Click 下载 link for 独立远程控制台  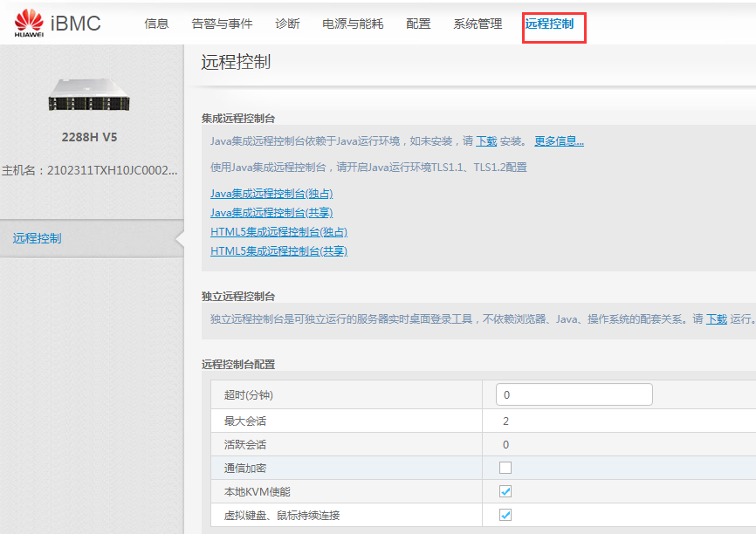pyautogui.click(x=716, y=319)
